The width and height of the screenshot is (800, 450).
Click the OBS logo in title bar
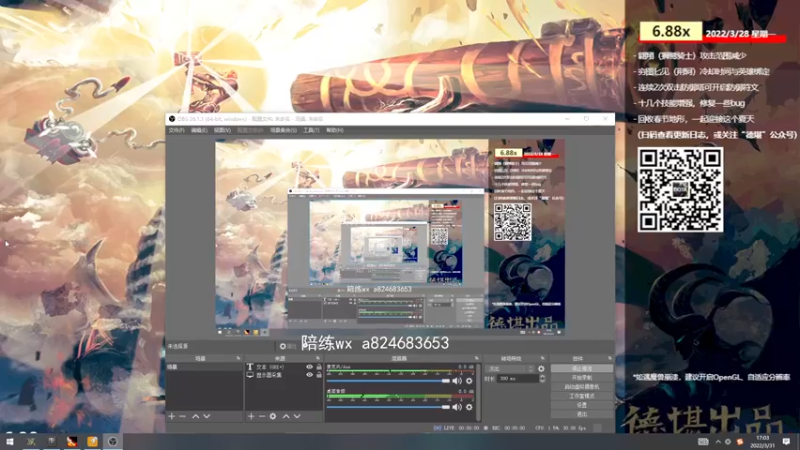point(172,119)
